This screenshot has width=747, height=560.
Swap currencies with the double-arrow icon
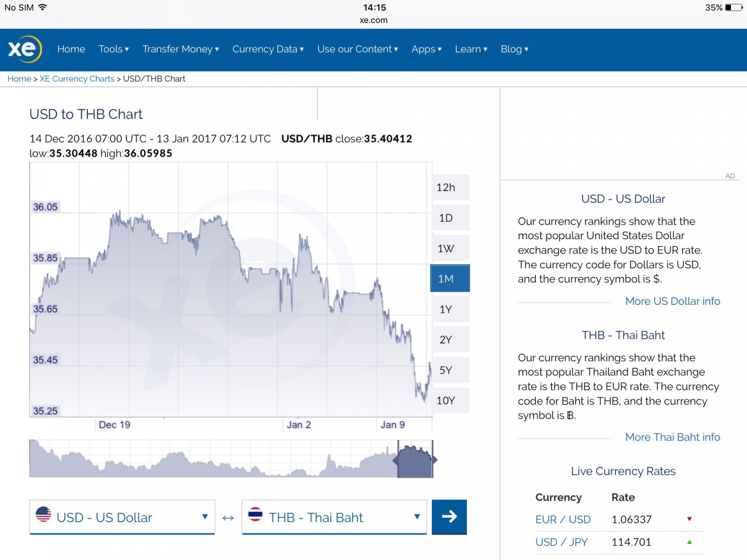coord(228,518)
